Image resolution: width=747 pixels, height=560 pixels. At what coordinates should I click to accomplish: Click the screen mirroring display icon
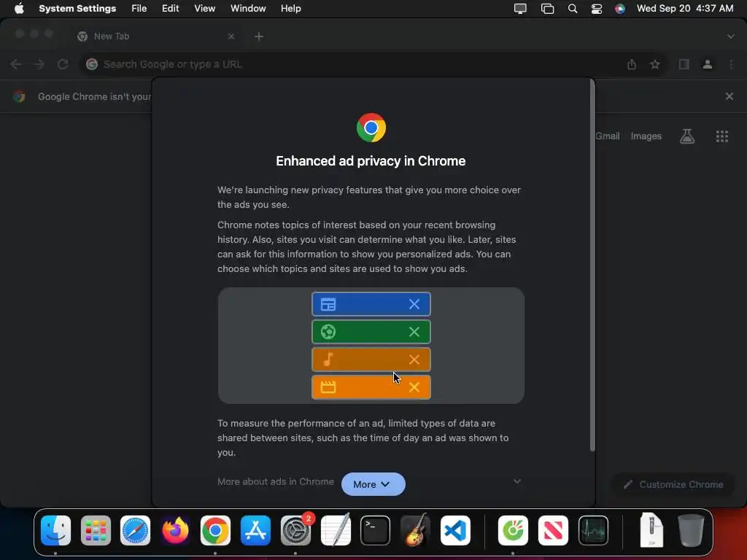520,9
